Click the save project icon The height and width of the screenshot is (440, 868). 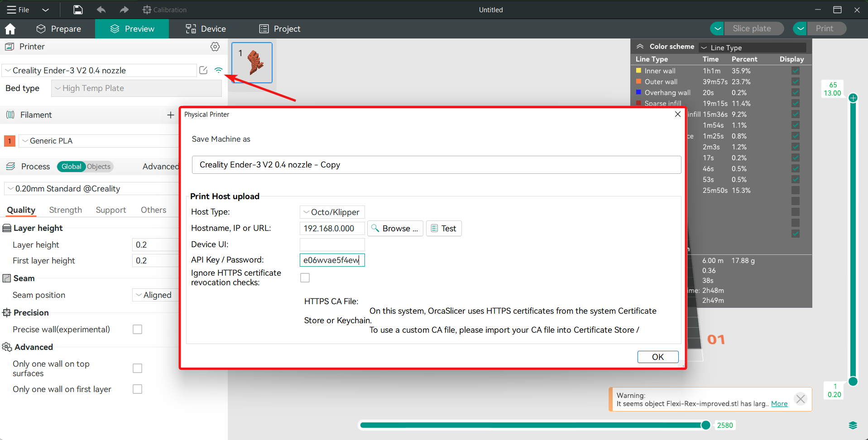coord(78,10)
